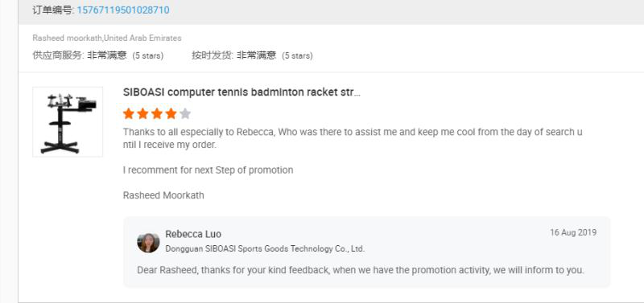Open Rebecca Luo's avatar photo
This screenshot has height=303, width=644.
(148, 243)
